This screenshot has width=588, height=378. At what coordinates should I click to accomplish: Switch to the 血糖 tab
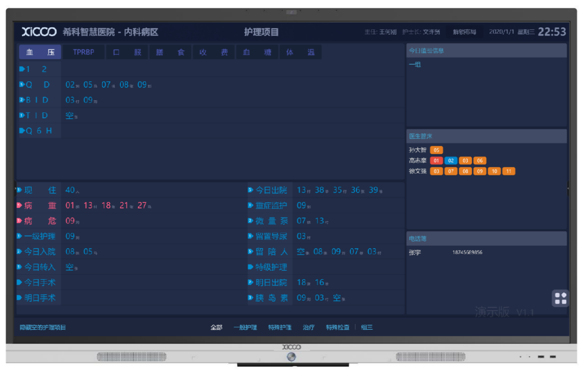257,52
